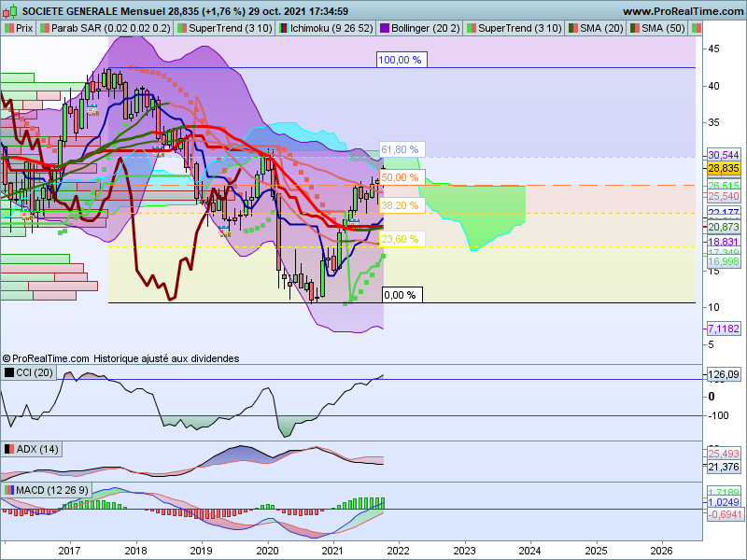
Task: Click the CCI axis value -100
Action: click(718, 415)
